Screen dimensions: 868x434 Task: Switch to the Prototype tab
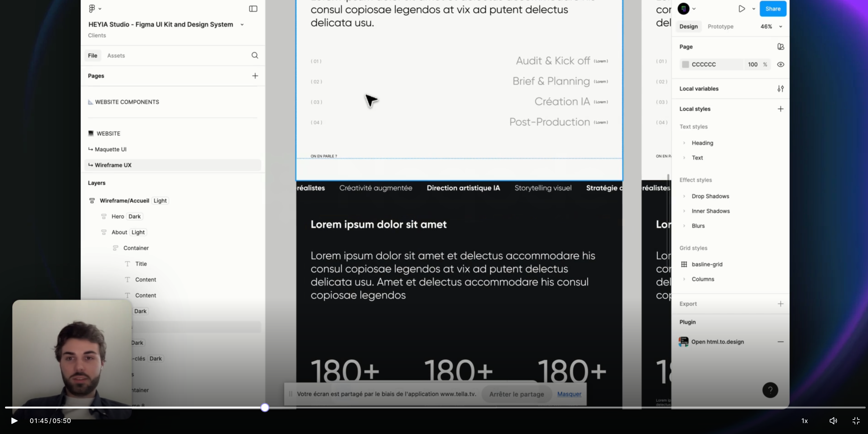click(721, 27)
